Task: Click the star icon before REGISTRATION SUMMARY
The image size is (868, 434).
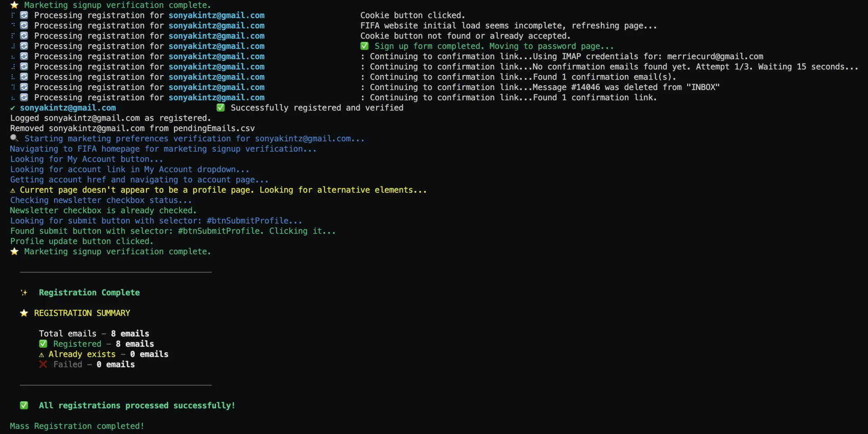Action: coord(24,313)
